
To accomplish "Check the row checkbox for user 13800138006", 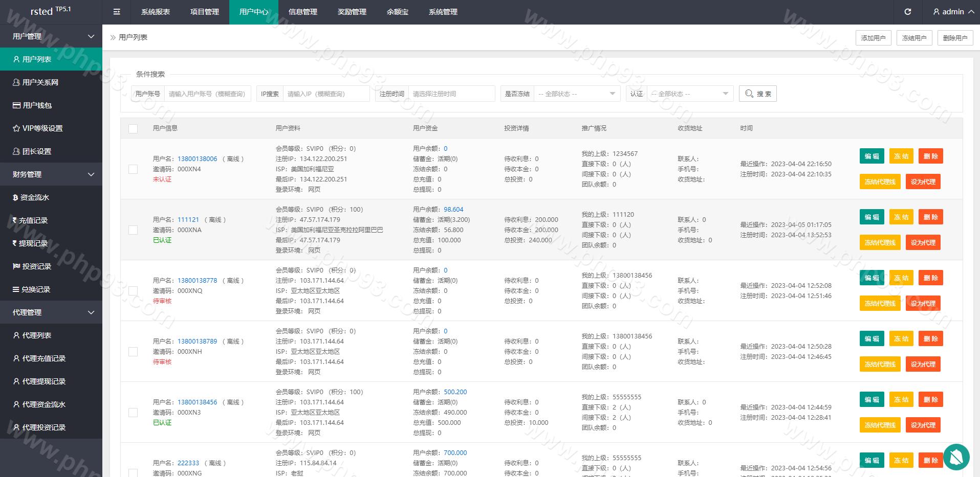I will point(133,169).
